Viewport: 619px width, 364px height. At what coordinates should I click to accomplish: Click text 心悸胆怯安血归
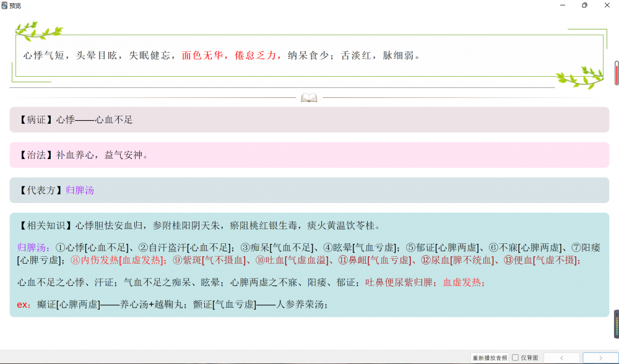108,226
